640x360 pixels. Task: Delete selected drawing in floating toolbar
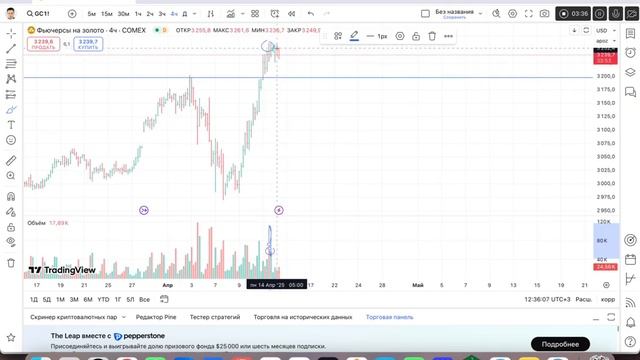tap(432, 36)
